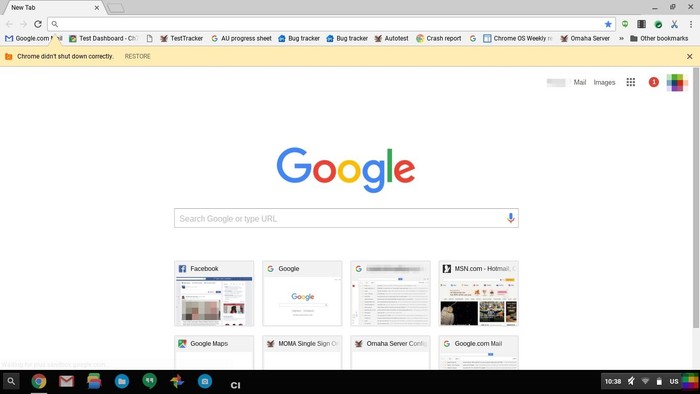Bookmark this page with the star icon

click(x=608, y=24)
